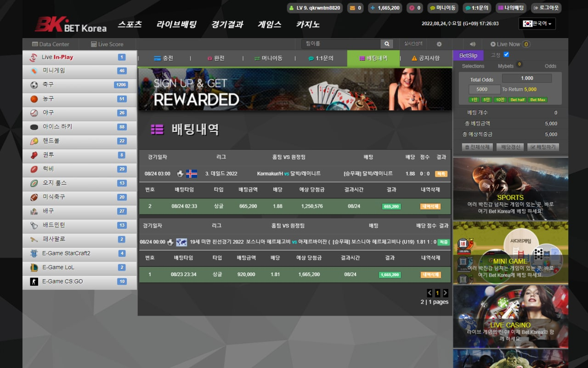Image resolution: width=588 pixels, height=368 pixels.
Task: Open the E-Game LoL category
Action: coord(79,267)
